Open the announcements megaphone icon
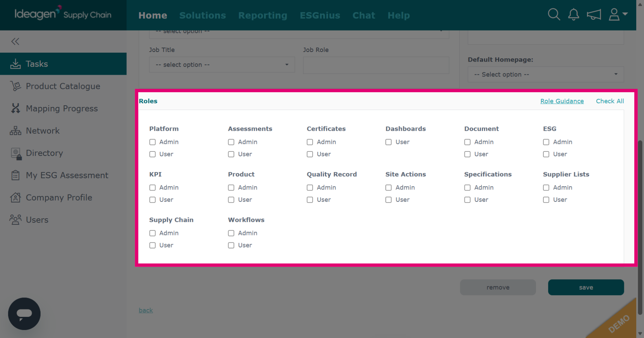 [x=594, y=14]
